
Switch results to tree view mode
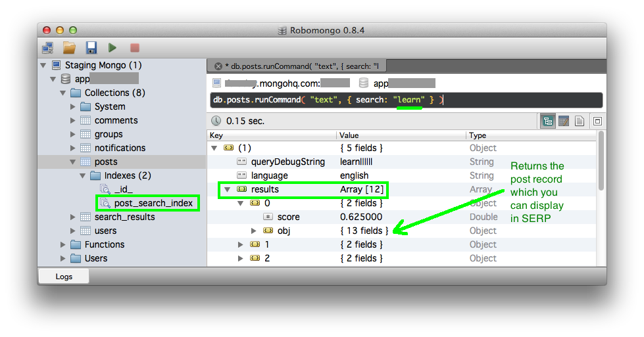pyautogui.click(x=548, y=122)
